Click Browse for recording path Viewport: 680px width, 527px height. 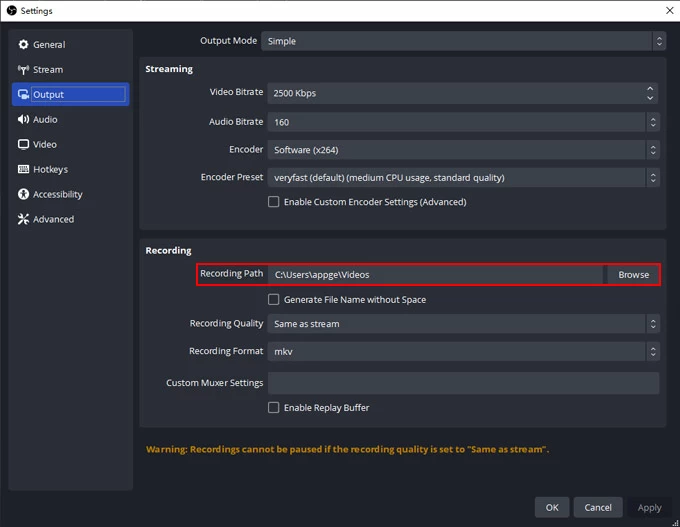[x=633, y=275]
